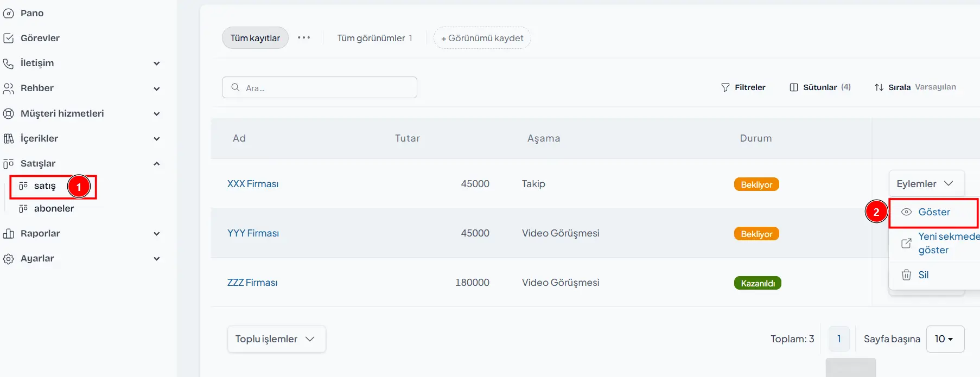
Task: Open the Toplu işlemler dropdown
Action: point(276,339)
